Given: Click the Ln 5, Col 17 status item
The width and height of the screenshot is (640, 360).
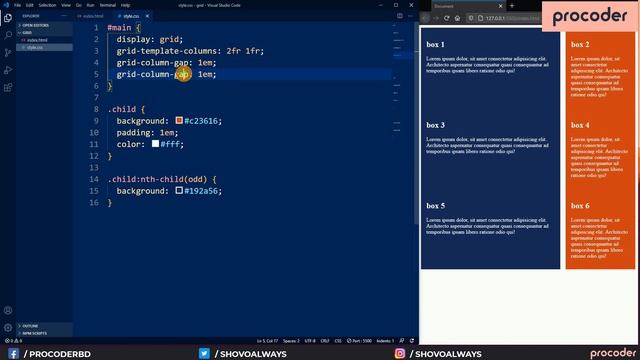Looking at the screenshot, I should [267, 341].
